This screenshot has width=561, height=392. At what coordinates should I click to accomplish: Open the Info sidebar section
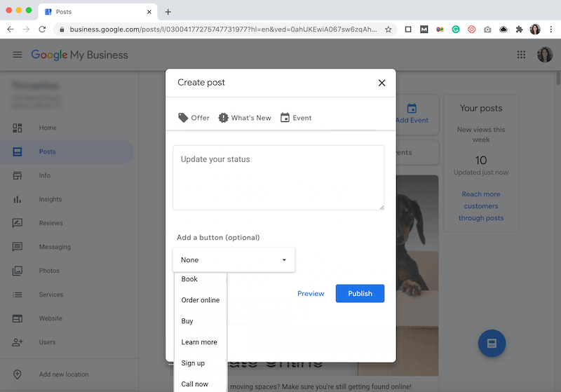click(x=67, y=175)
